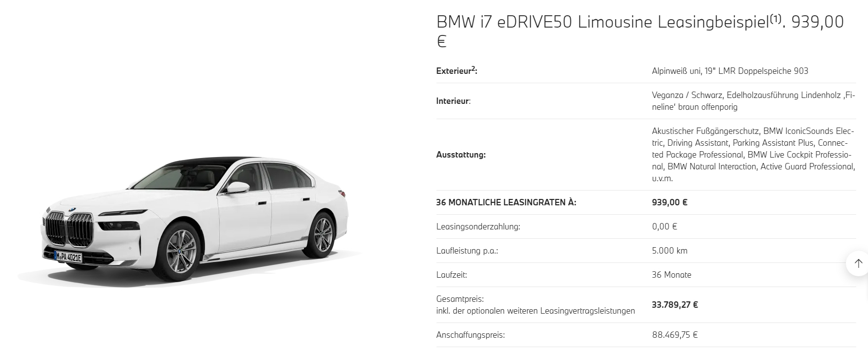Image resolution: width=868 pixels, height=356 pixels.
Task: Click the Gesamtpreis 33.789,27 € value
Action: [x=675, y=305]
